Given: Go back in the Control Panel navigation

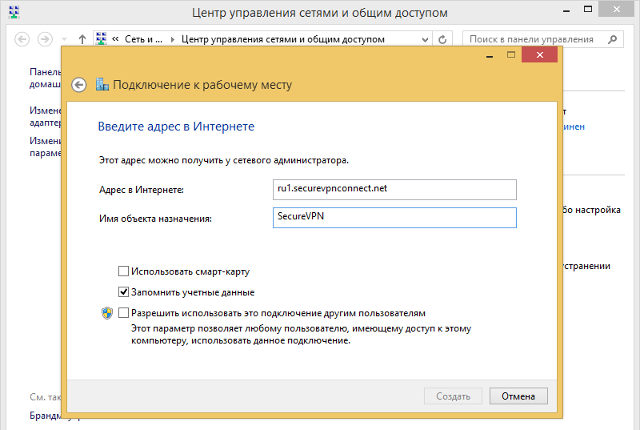Looking at the screenshot, I should (x=22, y=40).
